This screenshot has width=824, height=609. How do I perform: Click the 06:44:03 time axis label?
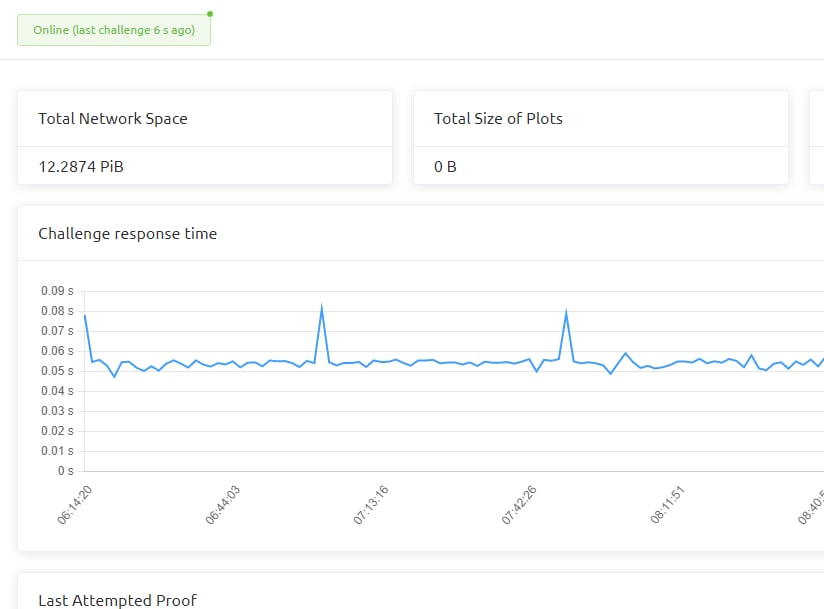[x=223, y=505]
